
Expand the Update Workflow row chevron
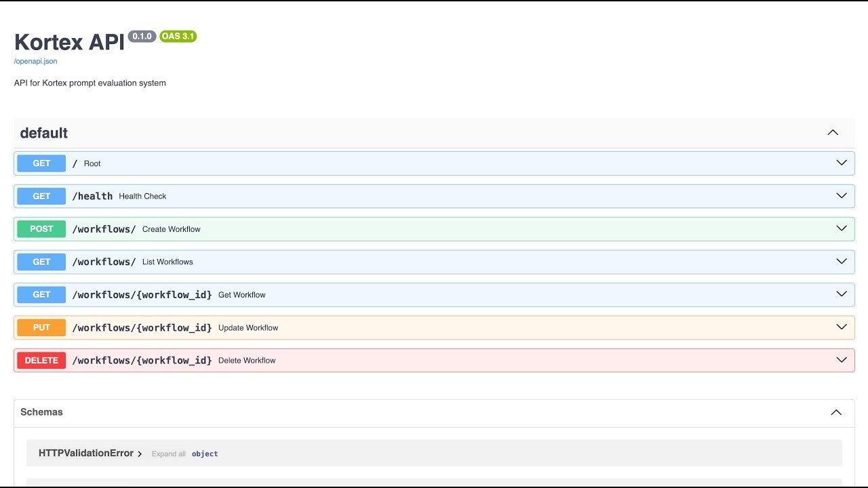[x=842, y=327]
